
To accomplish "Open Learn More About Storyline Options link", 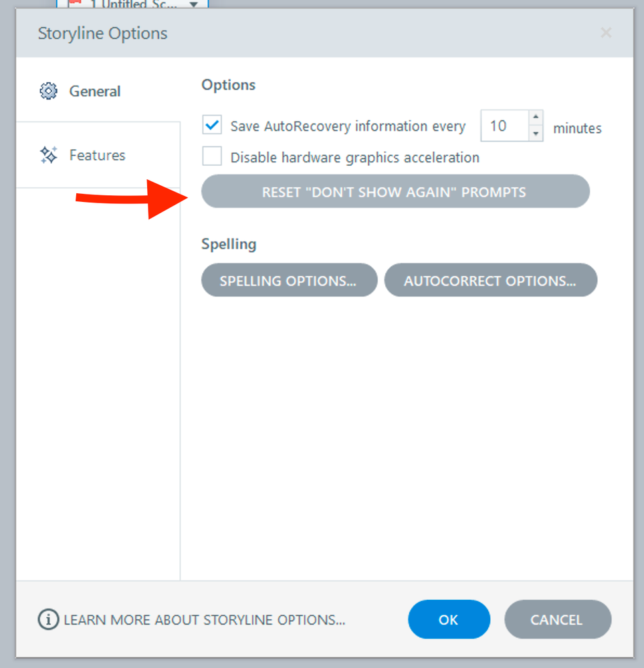I will 204,620.
